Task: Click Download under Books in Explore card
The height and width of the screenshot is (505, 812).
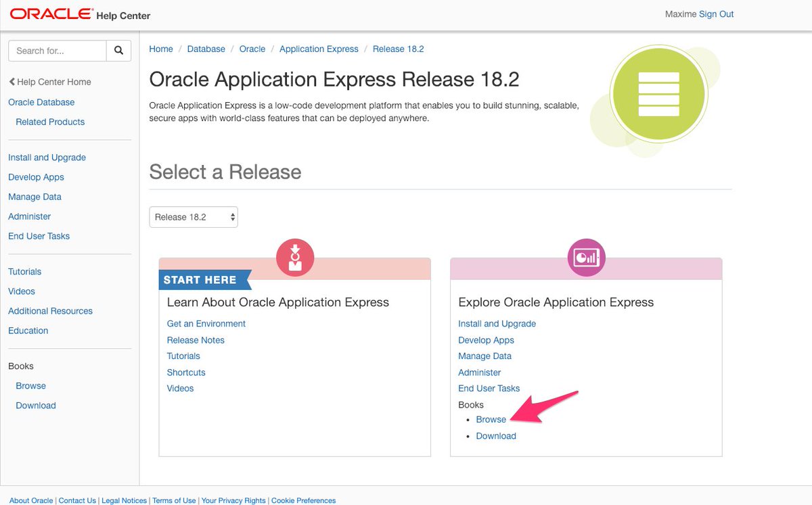Action: [x=496, y=436]
